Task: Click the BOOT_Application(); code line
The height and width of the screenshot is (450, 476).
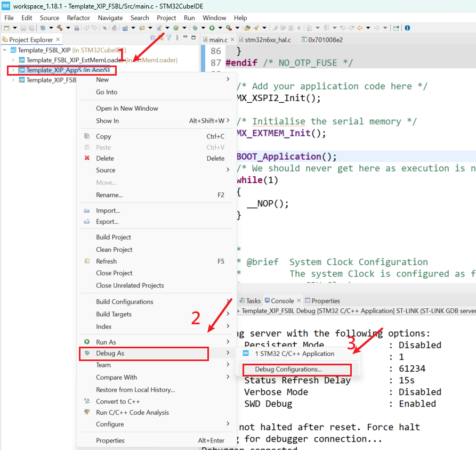Action: click(286, 157)
